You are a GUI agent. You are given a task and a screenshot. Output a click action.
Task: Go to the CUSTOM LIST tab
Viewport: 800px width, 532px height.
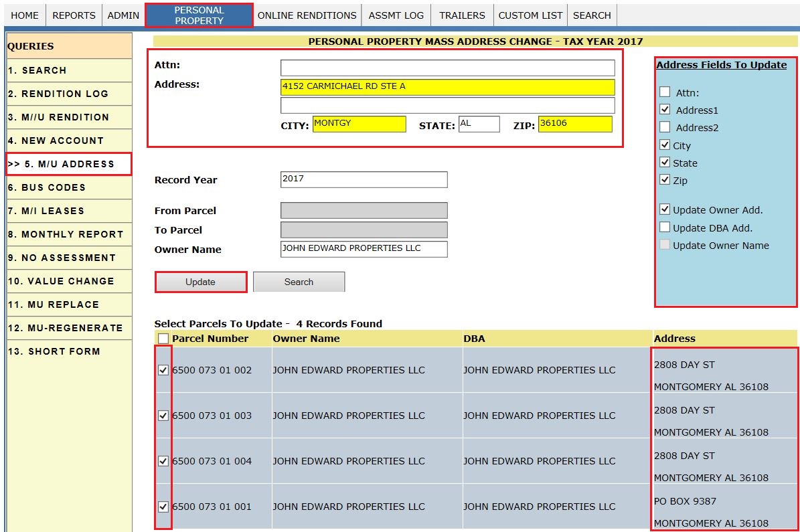[530, 15]
